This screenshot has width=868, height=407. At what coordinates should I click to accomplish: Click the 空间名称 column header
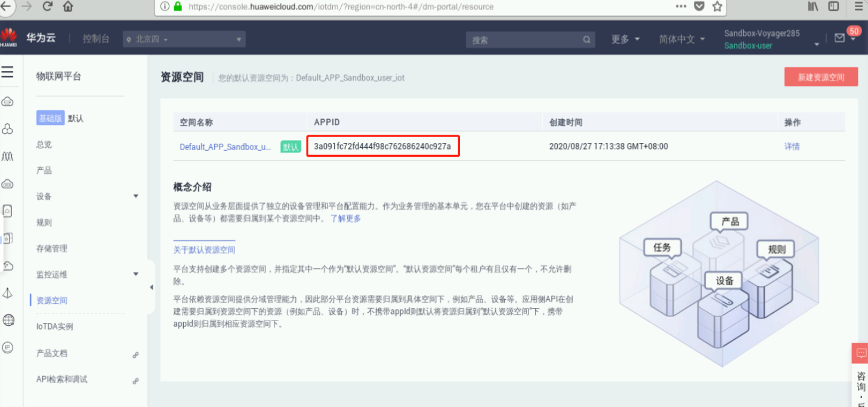pos(196,122)
